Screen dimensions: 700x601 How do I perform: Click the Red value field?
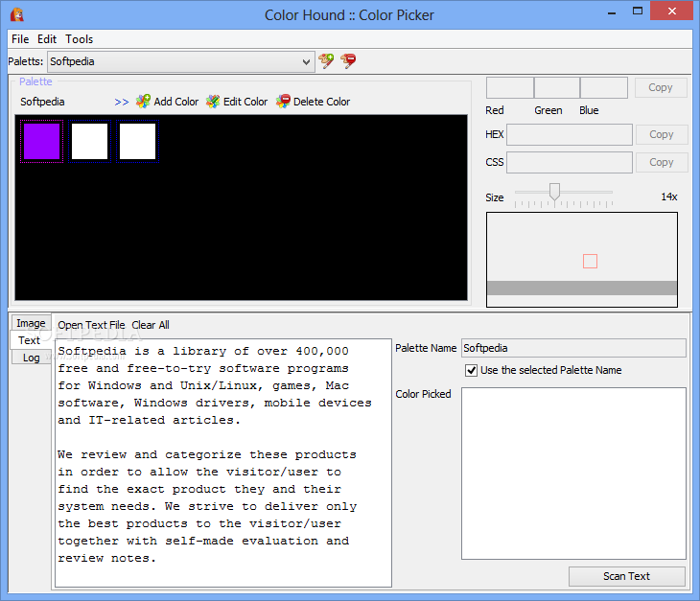(x=510, y=87)
